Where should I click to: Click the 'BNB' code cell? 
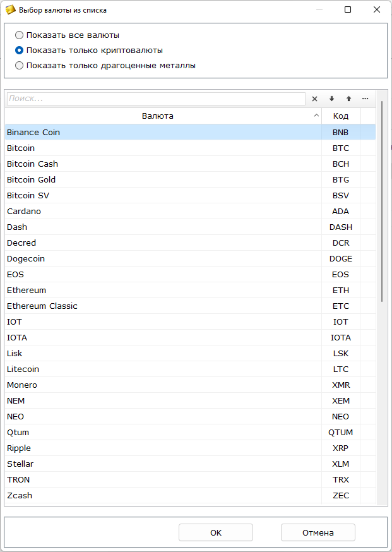341,133
